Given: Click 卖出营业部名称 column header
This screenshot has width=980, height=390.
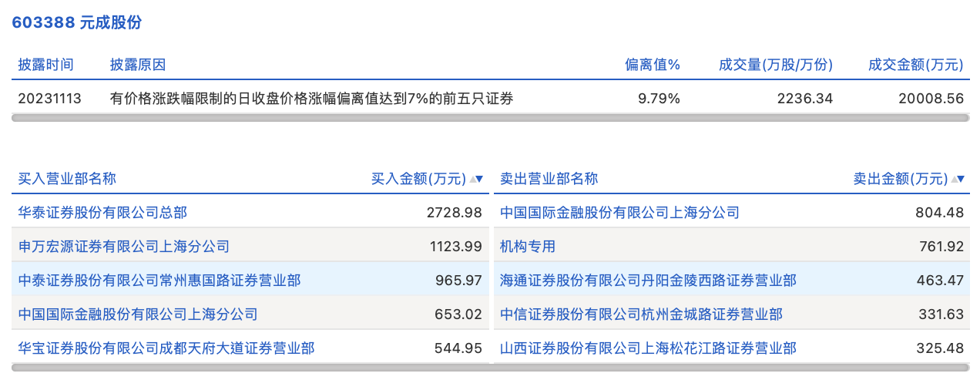Looking at the screenshot, I should pyautogui.click(x=549, y=179).
